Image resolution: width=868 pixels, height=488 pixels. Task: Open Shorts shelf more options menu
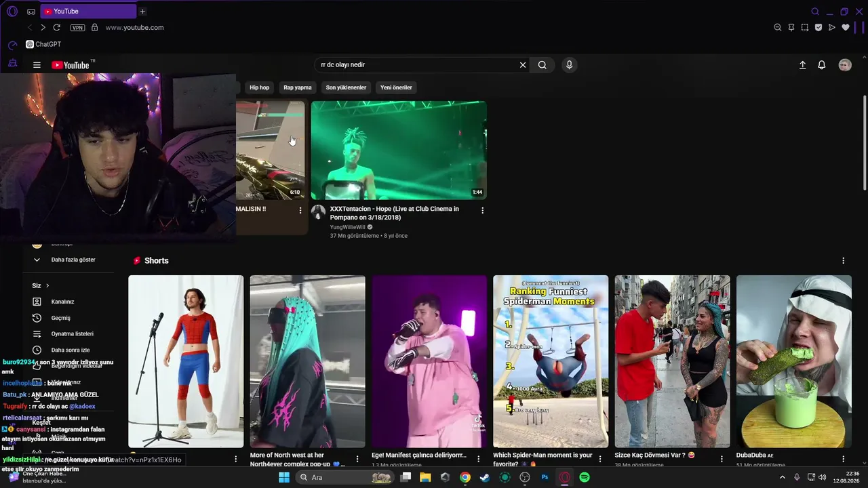844,261
